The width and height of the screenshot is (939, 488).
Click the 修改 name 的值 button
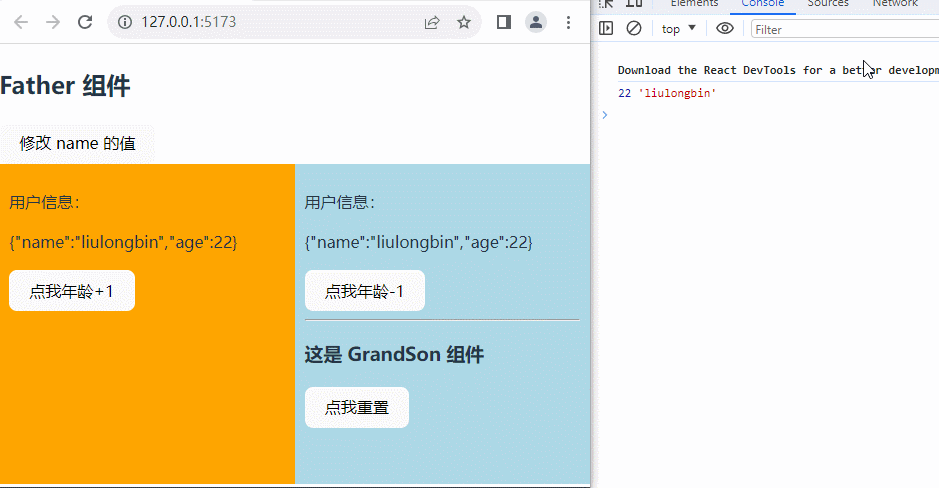[77, 143]
